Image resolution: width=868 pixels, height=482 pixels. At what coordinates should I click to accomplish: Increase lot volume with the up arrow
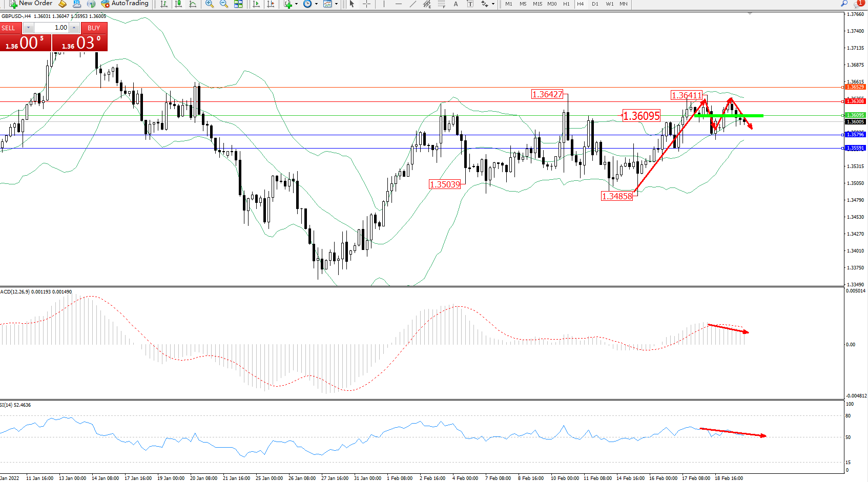(x=74, y=28)
